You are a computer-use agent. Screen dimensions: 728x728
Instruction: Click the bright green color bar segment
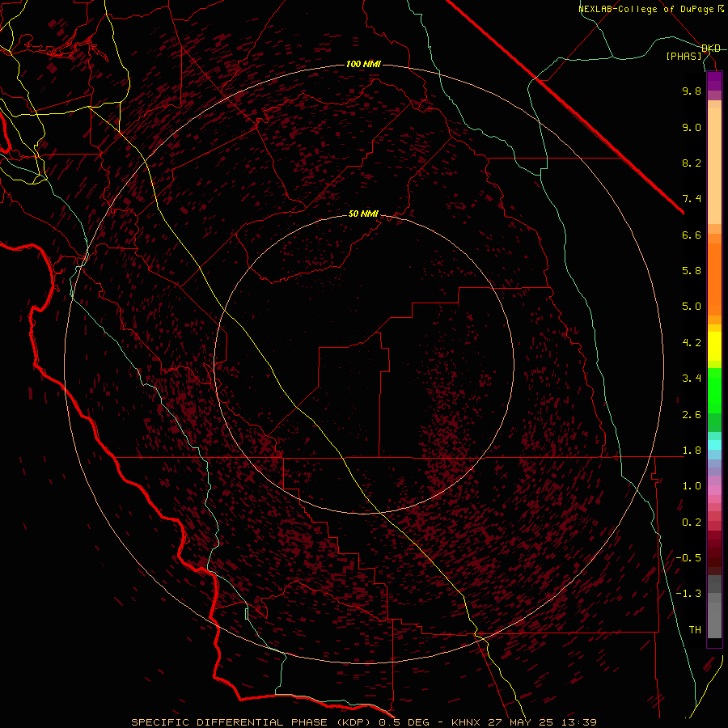tap(714, 390)
